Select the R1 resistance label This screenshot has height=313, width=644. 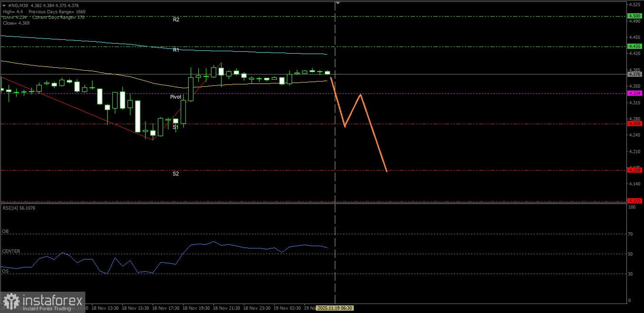coord(176,49)
